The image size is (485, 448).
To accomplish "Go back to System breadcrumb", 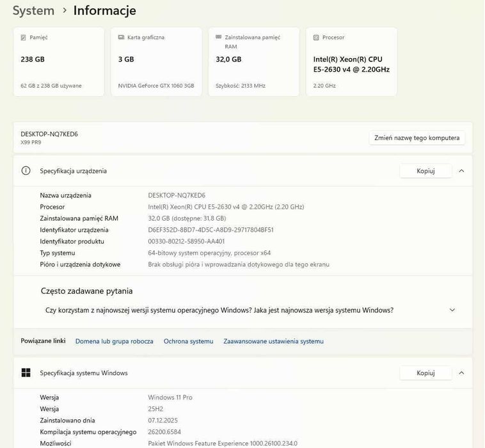I will pyautogui.click(x=33, y=11).
